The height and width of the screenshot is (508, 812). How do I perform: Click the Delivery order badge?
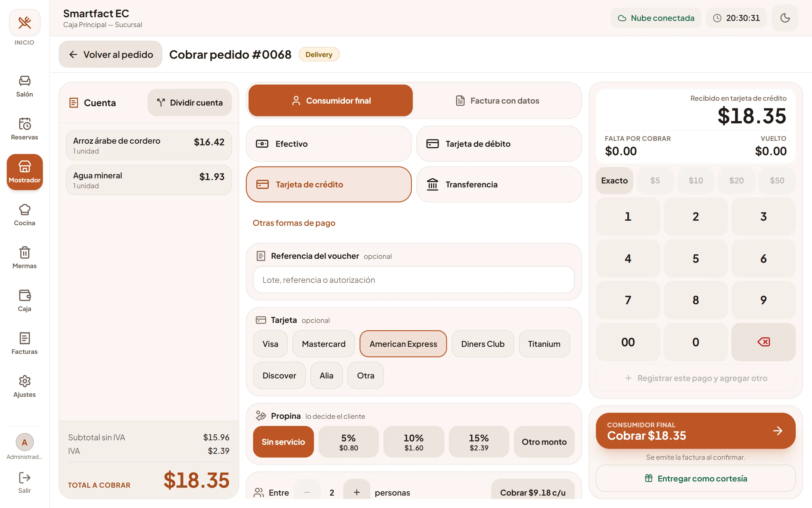pyautogui.click(x=319, y=54)
